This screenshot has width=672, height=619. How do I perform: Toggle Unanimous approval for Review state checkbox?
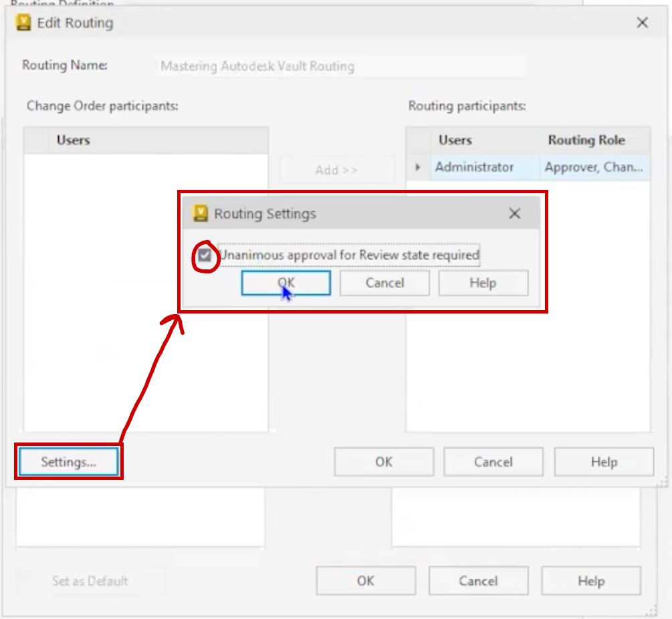205,255
